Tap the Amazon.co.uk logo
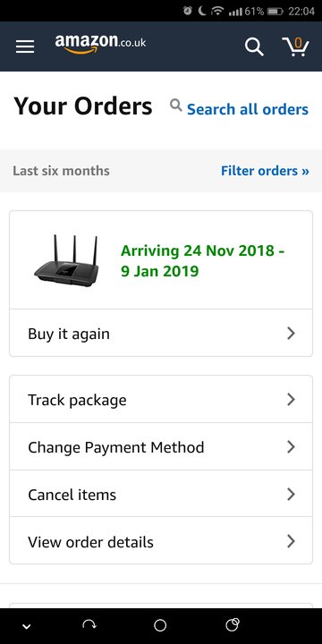The image size is (322, 644). (x=100, y=45)
